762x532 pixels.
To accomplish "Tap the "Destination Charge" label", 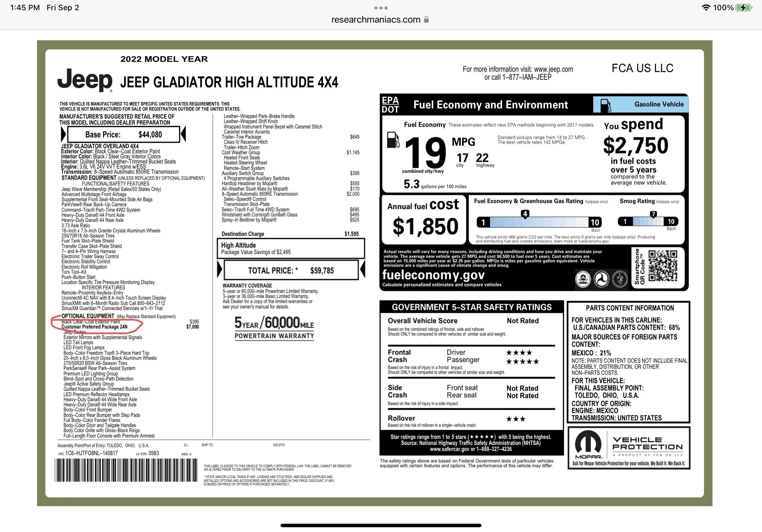I will pyautogui.click(x=243, y=234).
